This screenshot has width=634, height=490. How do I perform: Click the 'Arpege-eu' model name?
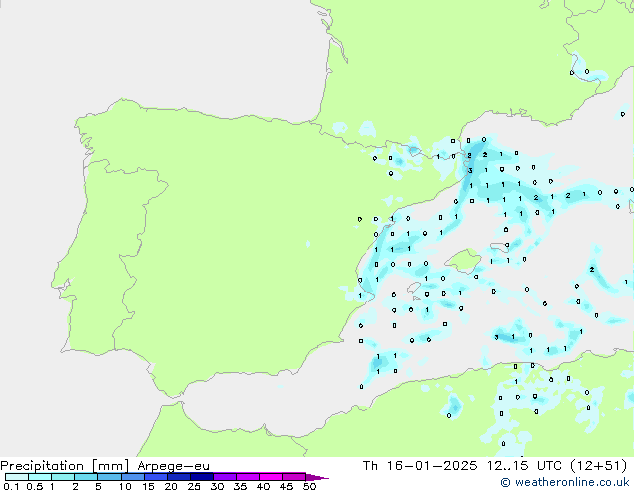click(x=173, y=466)
